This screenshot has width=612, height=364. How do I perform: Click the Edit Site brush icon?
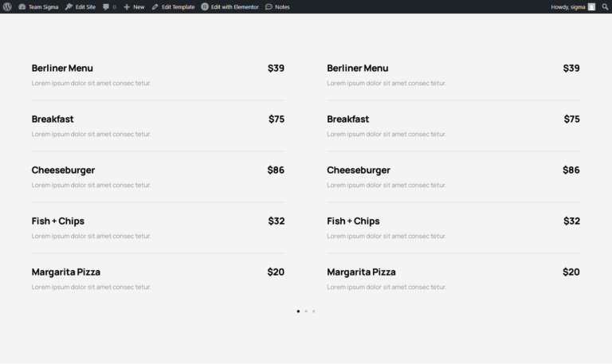coord(69,6)
